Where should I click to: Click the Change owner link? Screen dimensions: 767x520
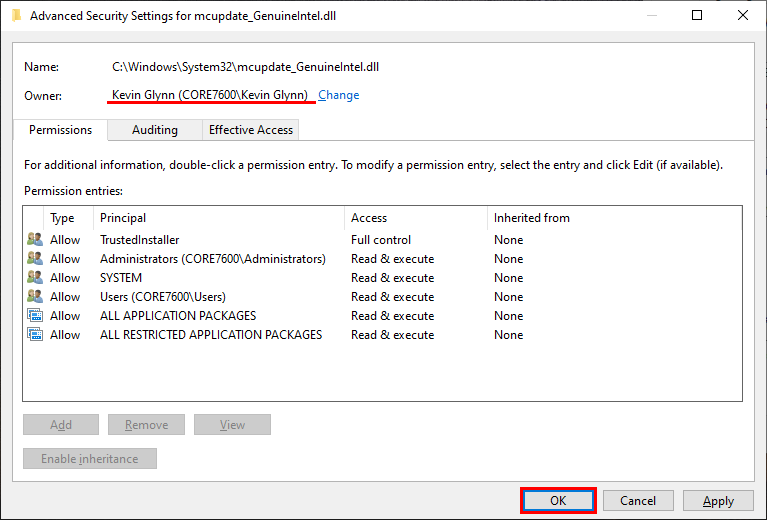tap(338, 95)
